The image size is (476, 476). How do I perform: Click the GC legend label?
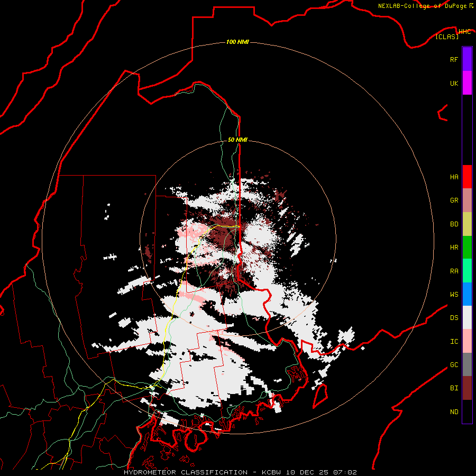[454, 365]
